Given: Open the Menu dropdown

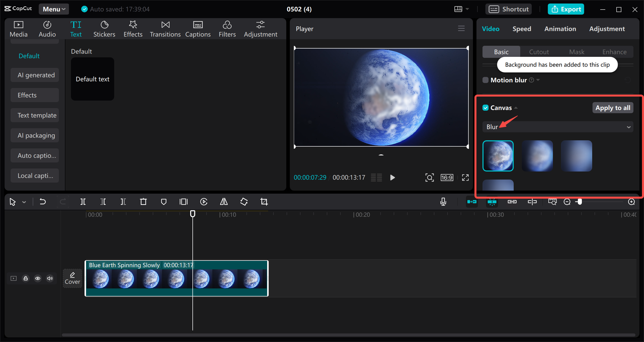Looking at the screenshot, I should (x=54, y=9).
